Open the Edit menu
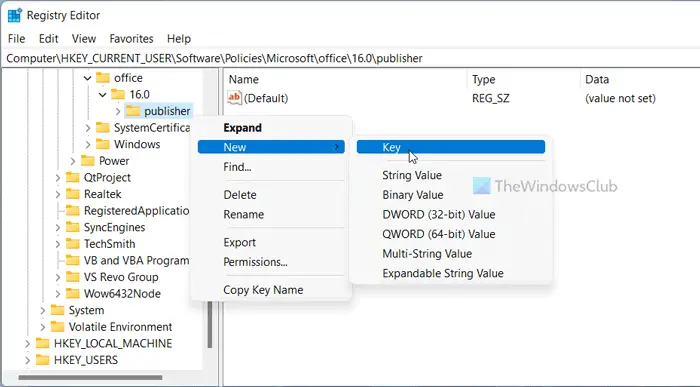700x387 pixels. click(49, 39)
